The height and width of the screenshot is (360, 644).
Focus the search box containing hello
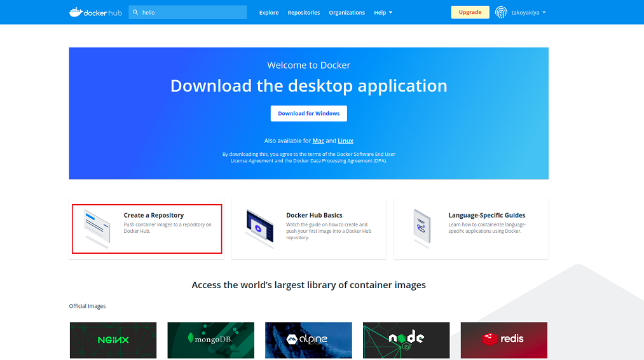pyautogui.click(x=188, y=12)
